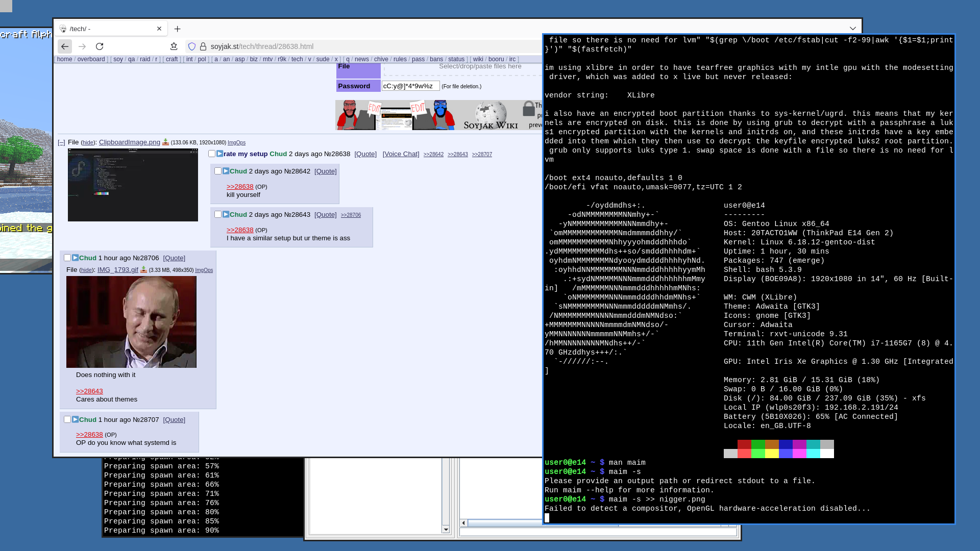The height and width of the screenshot is (551, 980).
Task: Click download icon next to IMG_1793.gif
Action: (x=143, y=270)
